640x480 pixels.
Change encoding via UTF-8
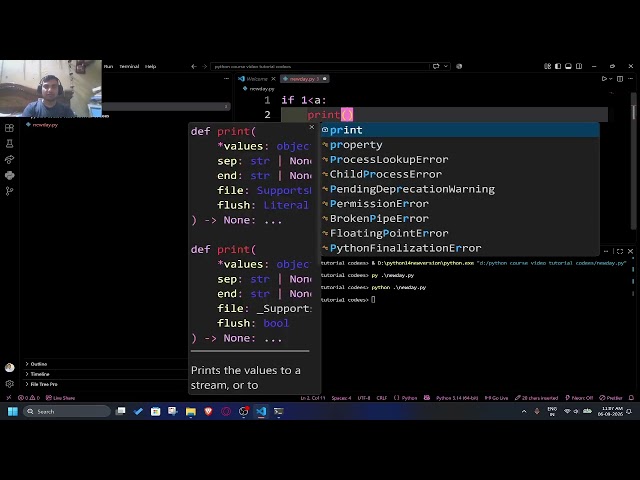point(364,398)
